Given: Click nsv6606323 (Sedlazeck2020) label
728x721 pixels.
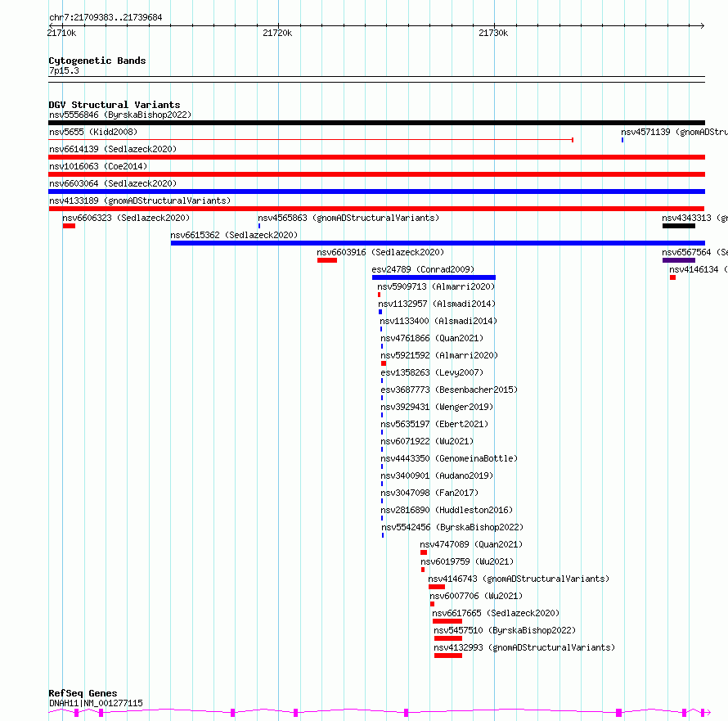Looking at the screenshot, I should pyautogui.click(x=126, y=218).
